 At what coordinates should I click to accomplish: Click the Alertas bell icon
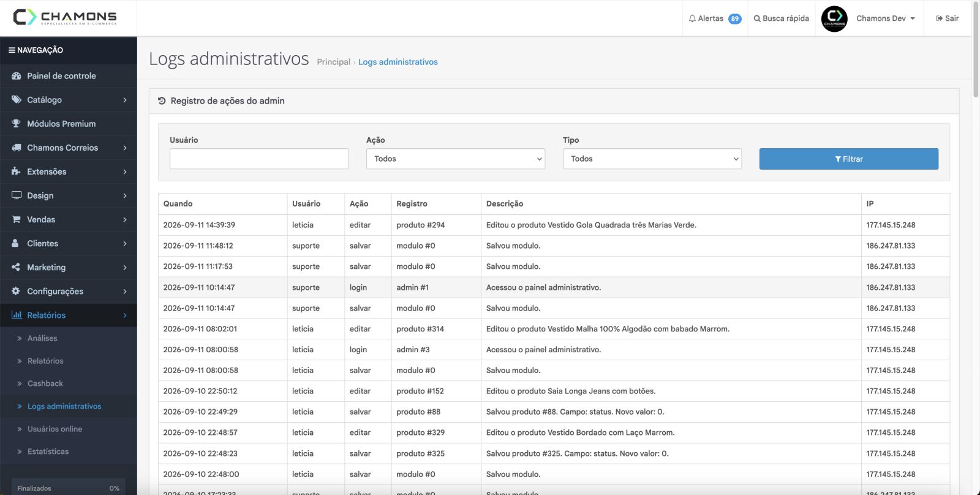point(692,18)
